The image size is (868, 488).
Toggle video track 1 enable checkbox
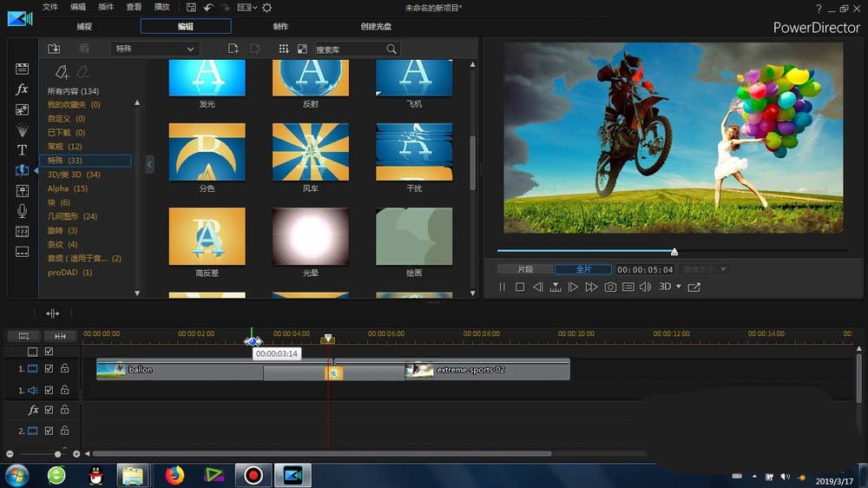[49, 368]
